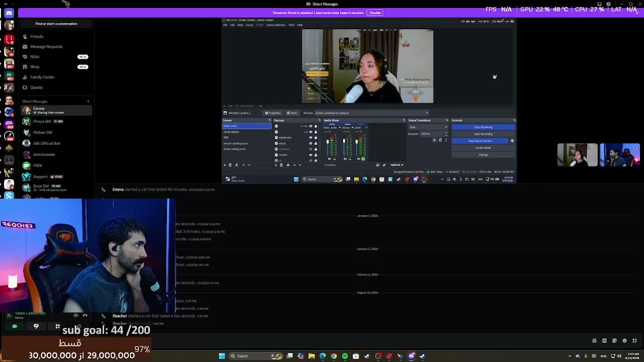
Task: Click the Virtual Camera gear icon in OBS
Action: coord(512,141)
